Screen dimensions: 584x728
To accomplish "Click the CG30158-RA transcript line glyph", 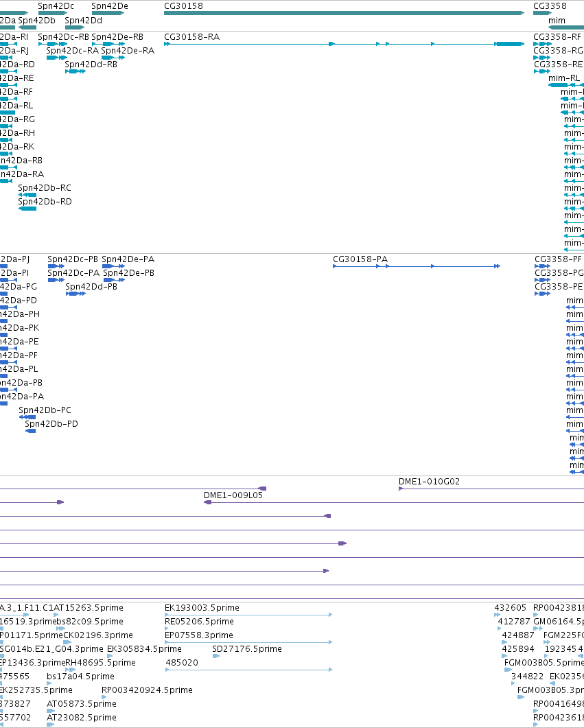I will pyautogui.click(x=344, y=44).
